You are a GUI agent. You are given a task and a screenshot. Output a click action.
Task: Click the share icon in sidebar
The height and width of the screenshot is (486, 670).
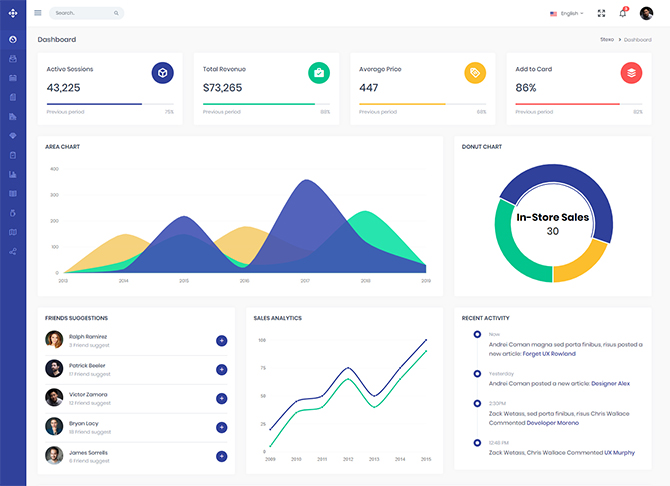coord(13,251)
